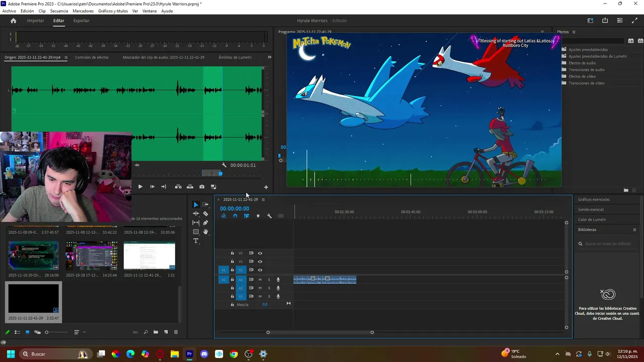This screenshot has height=362, width=644.
Task: Click the timeline horizontal zoom scrollbar
Action: pyautogui.click(x=320, y=332)
